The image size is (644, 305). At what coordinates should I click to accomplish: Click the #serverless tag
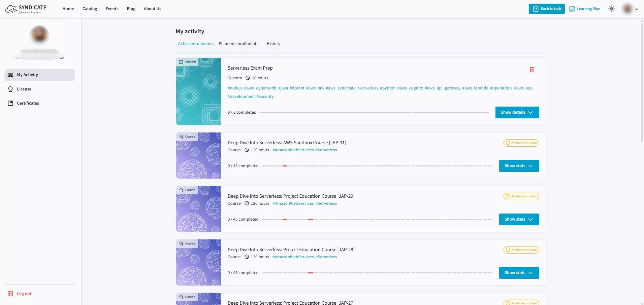click(x=368, y=88)
